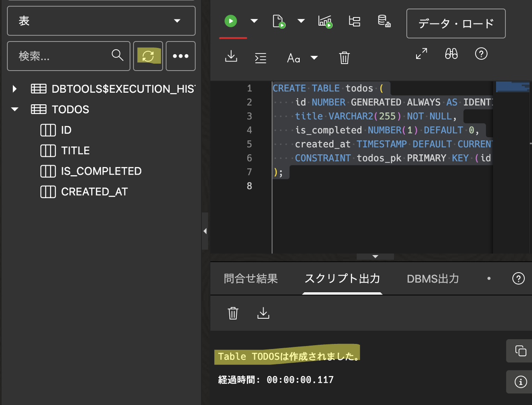Click the database chart icon
The width and height of the screenshot is (532, 405).
pyautogui.click(x=384, y=21)
